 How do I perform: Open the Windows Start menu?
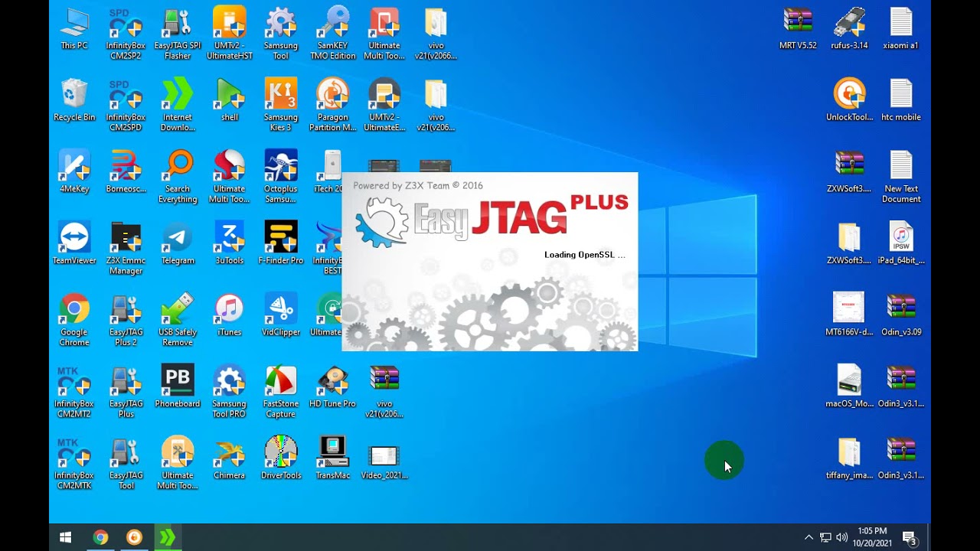66,537
